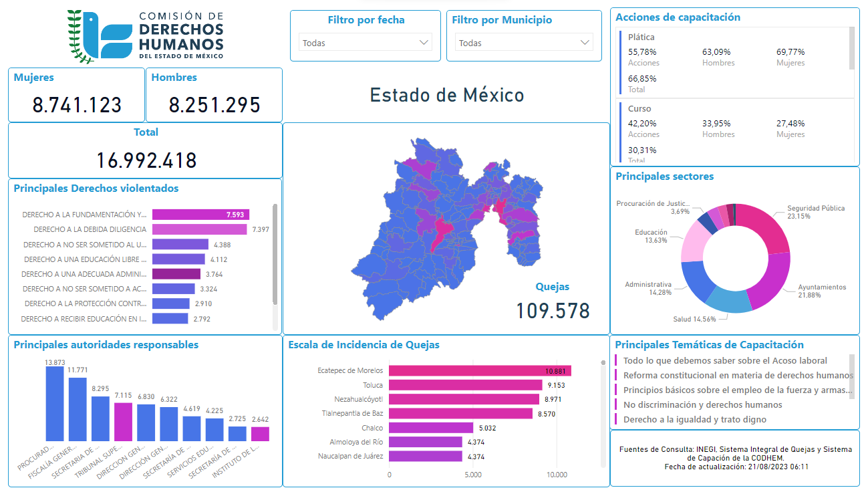
Task: Click the Derecho a la Debida Diligencia bar
Action: pos(199,229)
